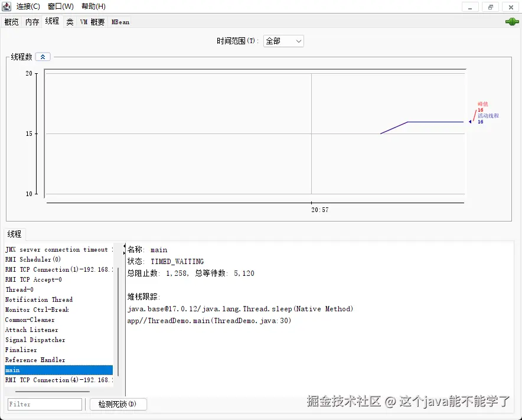Open the 帮助(H) menu
The height and width of the screenshot is (420, 522).
coord(93,6)
